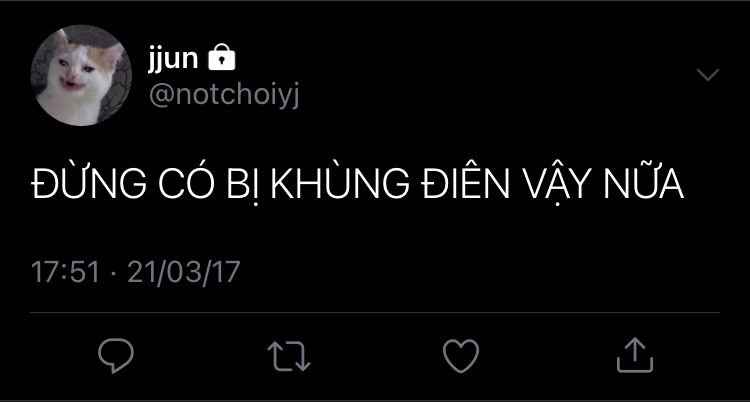Click the word CÓ in the tweet
Screen dimensions: 750x402
click(x=186, y=184)
